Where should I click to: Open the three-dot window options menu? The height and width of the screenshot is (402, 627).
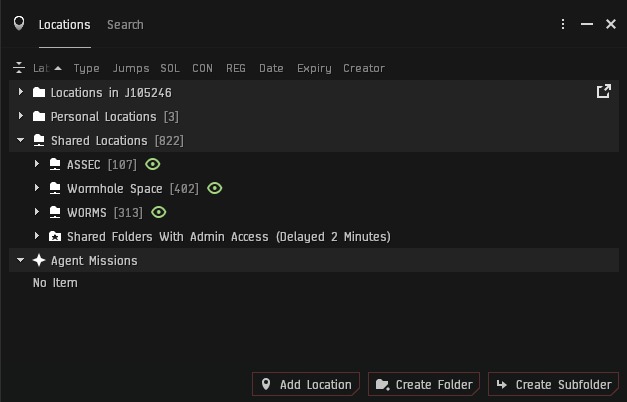563,24
